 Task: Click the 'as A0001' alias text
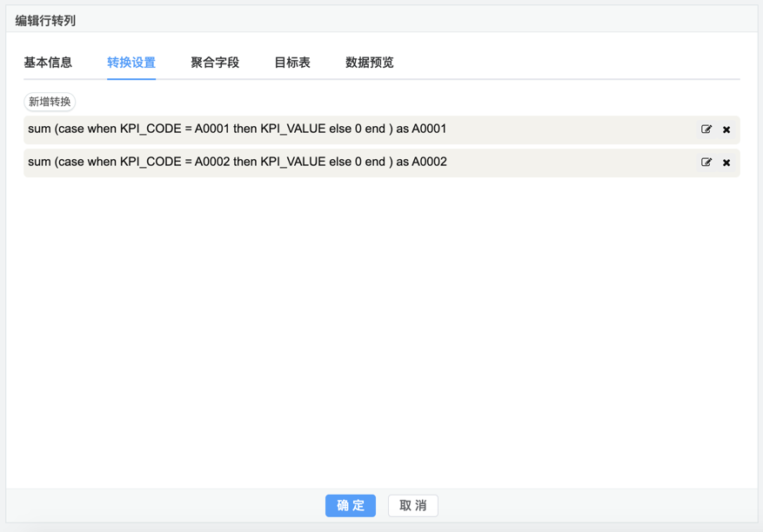point(421,129)
